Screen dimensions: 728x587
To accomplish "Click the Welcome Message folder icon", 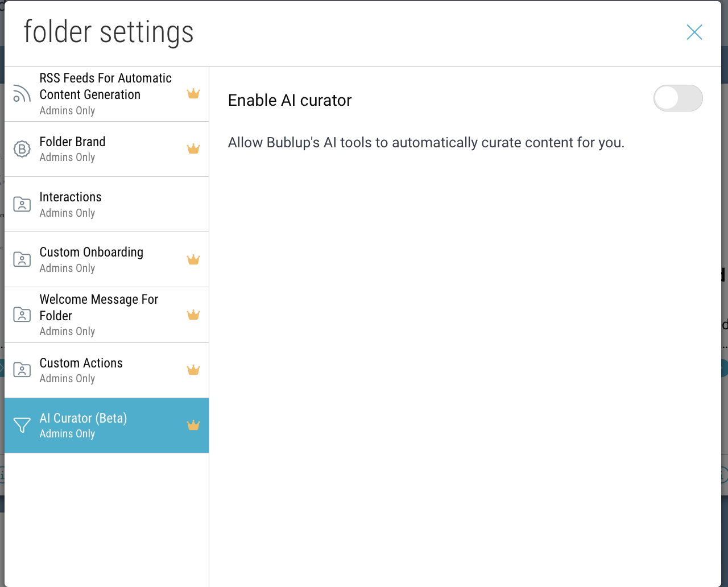I will 22,315.
